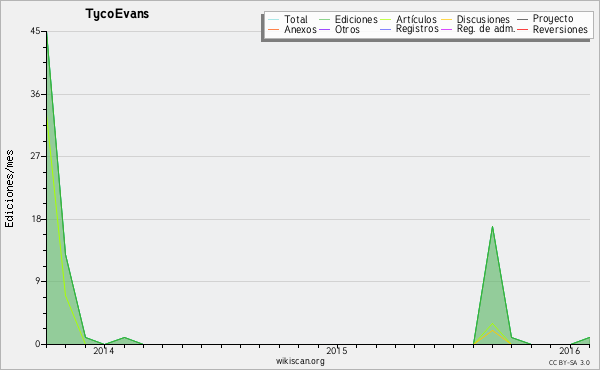This screenshot has height=370, width=600.
Task: Click the Ediciones legend label
Action: [x=356, y=19]
